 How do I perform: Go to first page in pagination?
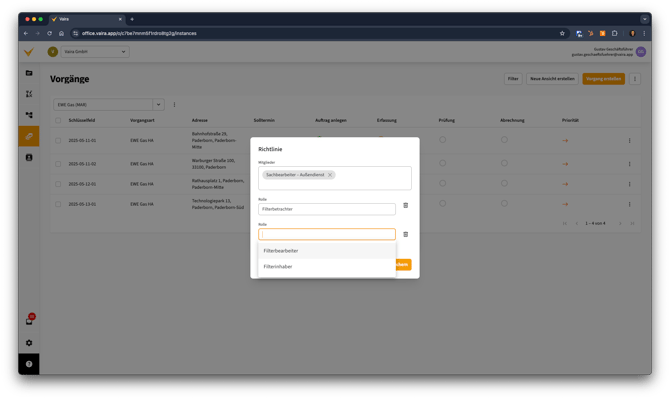click(x=564, y=223)
